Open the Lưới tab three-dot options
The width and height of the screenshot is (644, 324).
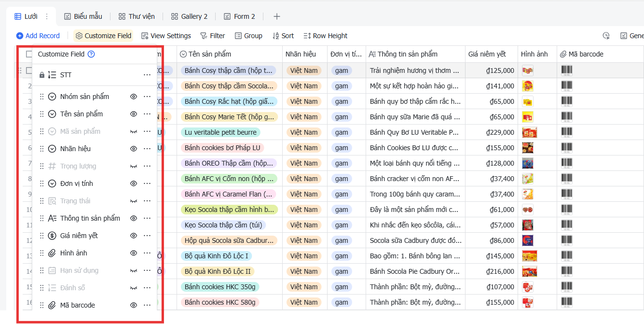click(47, 16)
